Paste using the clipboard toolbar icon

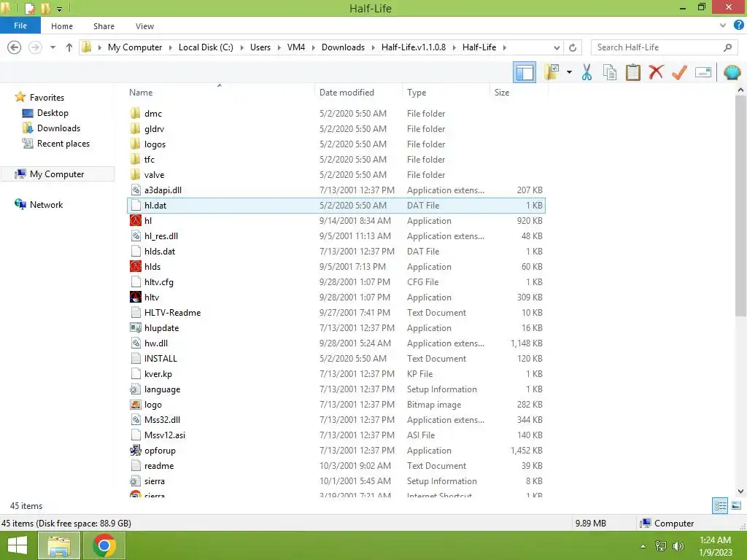click(x=632, y=72)
